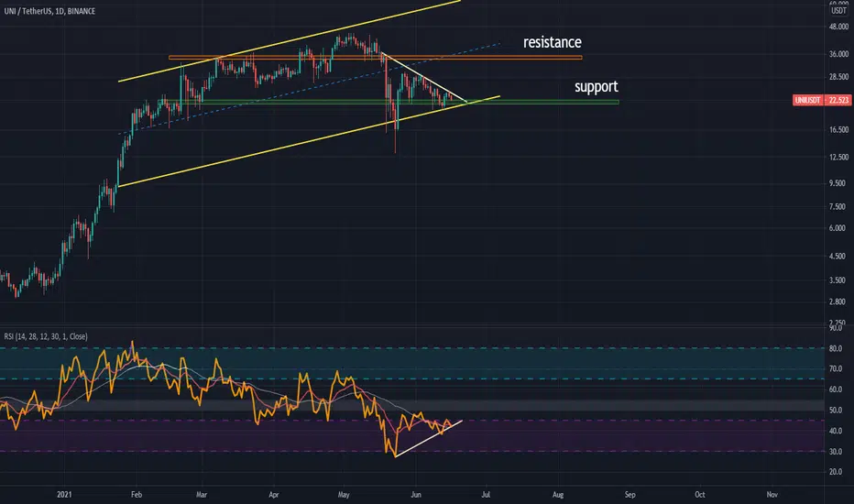Select the blue dashed channel midline
This screenshot has width=854, height=504.
[309, 88]
